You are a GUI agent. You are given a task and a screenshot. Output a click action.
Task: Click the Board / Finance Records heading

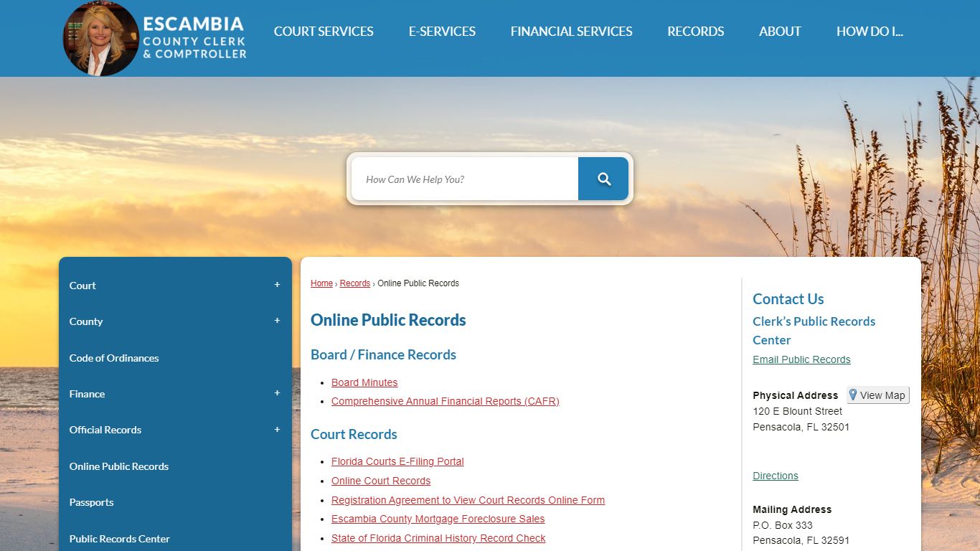click(383, 354)
